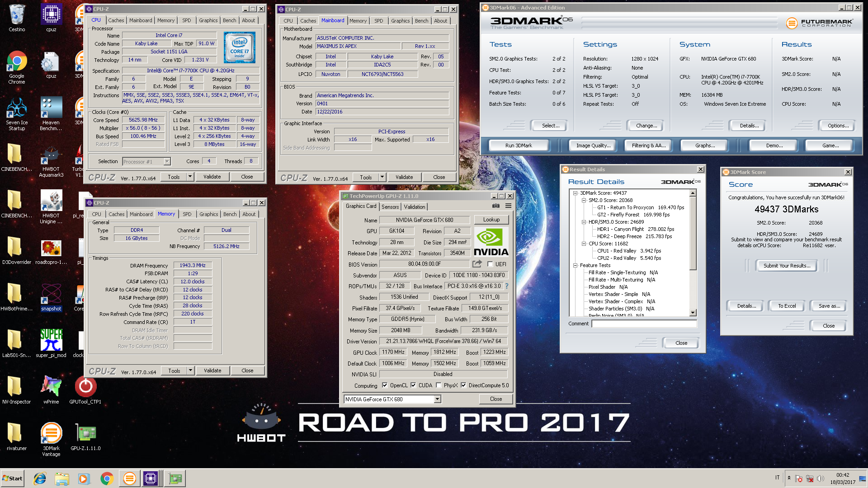Click Submit Your Results button
The width and height of the screenshot is (868, 488).
(787, 266)
